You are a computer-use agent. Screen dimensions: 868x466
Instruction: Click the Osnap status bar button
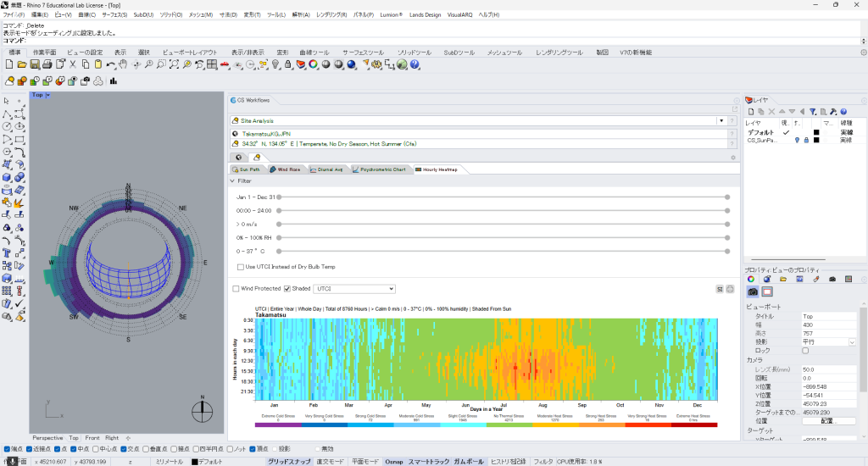[393, 461]
